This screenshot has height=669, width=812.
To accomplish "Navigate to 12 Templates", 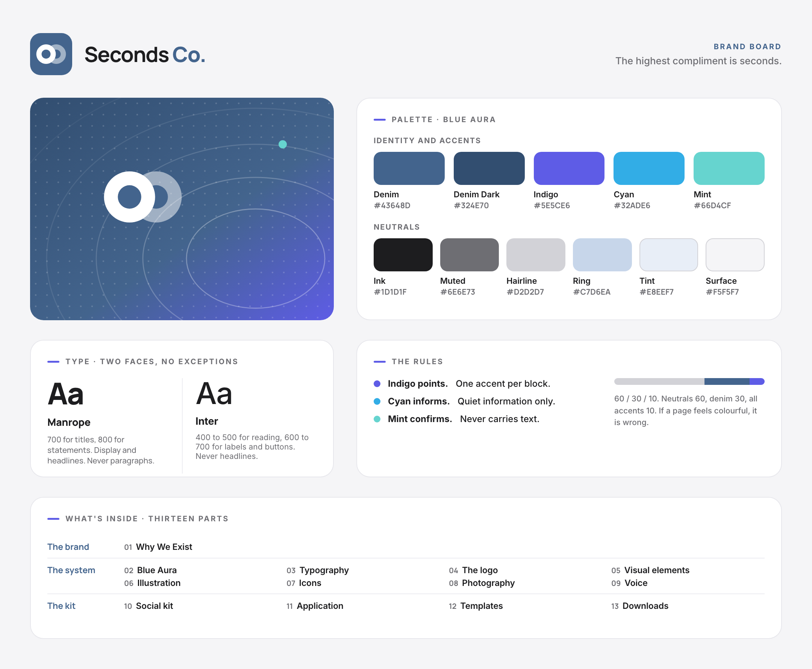I will click(x=476, y=606).
